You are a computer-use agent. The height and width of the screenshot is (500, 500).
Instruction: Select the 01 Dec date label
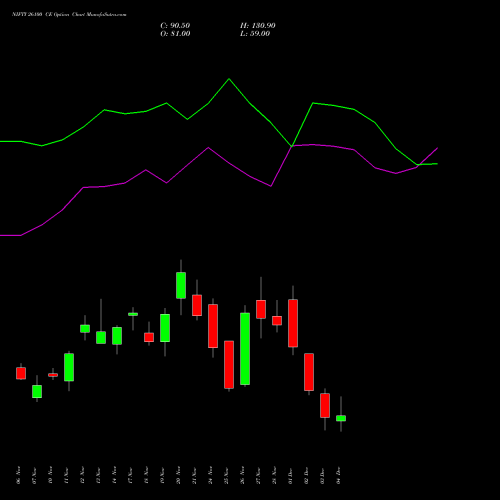(290, 475)
